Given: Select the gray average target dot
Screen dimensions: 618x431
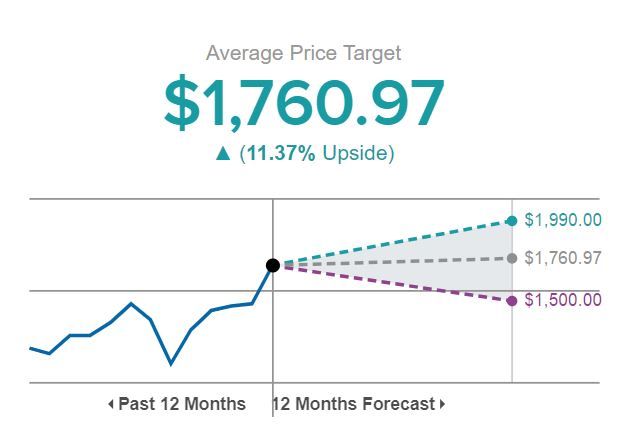Looking at the screenshot, I should point(512,258).
